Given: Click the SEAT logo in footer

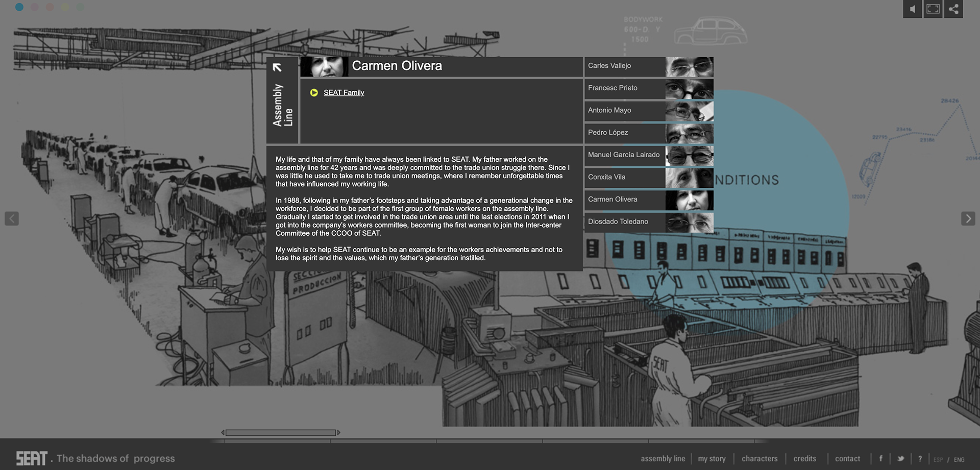Looking at the screenshot, I should tap(32, 458).
